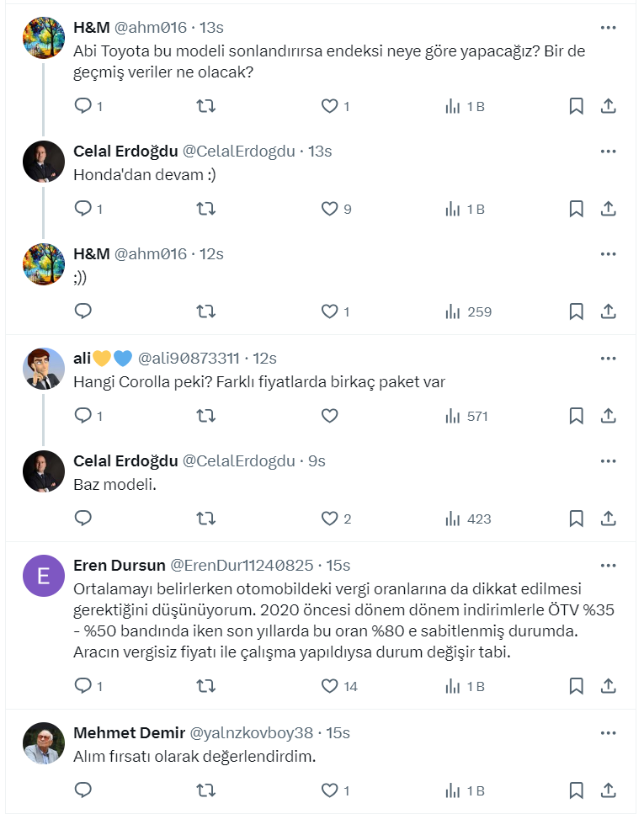The image size is (644, 814).
Task: Open ali's cartoon profile picture
Action: click(x=44, y=369)
